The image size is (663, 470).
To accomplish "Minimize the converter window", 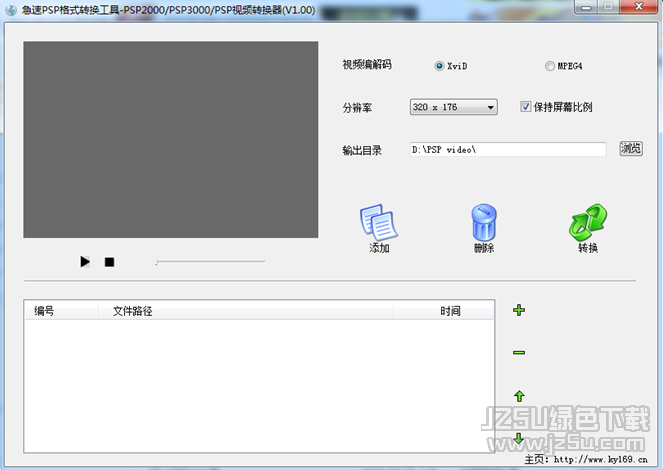I will click(x=586, y=7).
